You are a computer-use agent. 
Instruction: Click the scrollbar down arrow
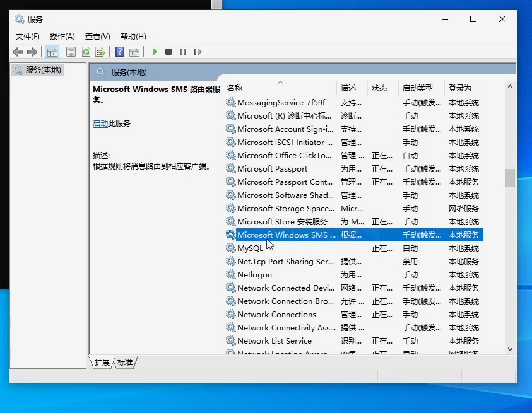509,349
